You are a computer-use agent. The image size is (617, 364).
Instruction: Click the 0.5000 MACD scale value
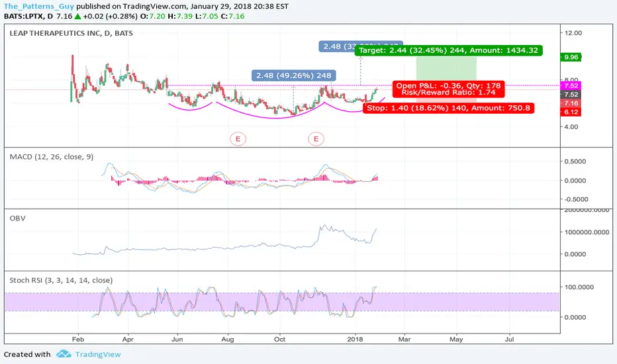pos(575,161)
